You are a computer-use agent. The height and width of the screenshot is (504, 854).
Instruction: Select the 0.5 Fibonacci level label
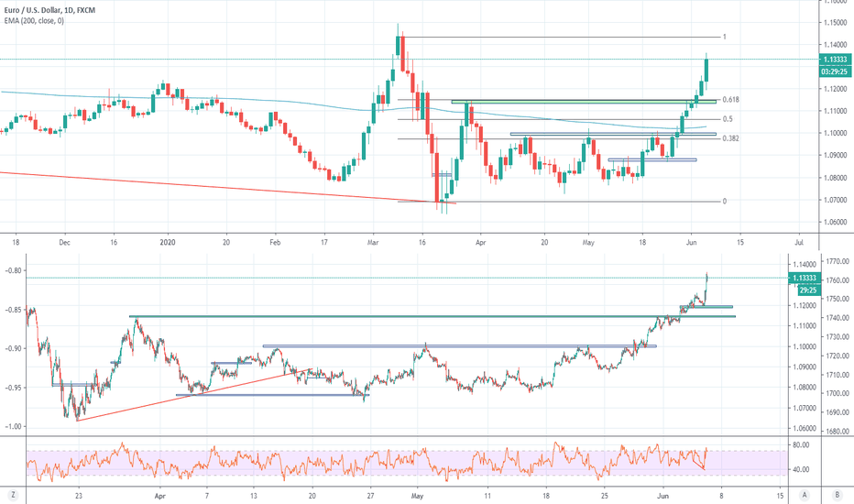pos(728,119)
